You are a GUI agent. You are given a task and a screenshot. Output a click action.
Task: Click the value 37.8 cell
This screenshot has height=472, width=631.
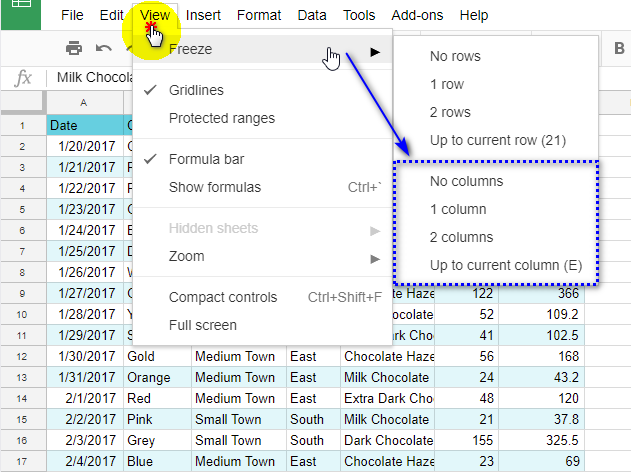coord(541,419)
